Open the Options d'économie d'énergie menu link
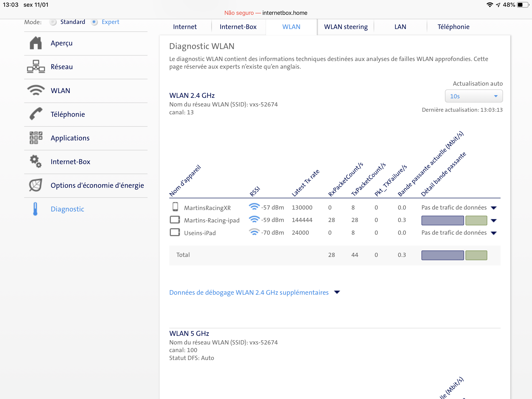The image size is (532, 399). tap(97, 185)
